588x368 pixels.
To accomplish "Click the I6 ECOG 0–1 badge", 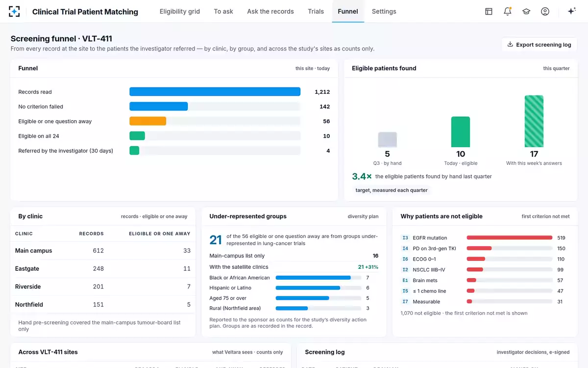I will [405, 259].
